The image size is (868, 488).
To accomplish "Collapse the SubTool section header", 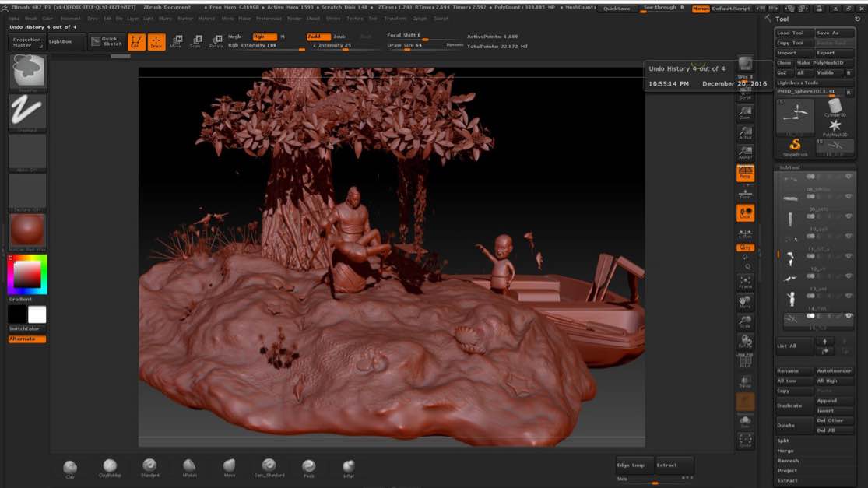I will tap(790, 167).
